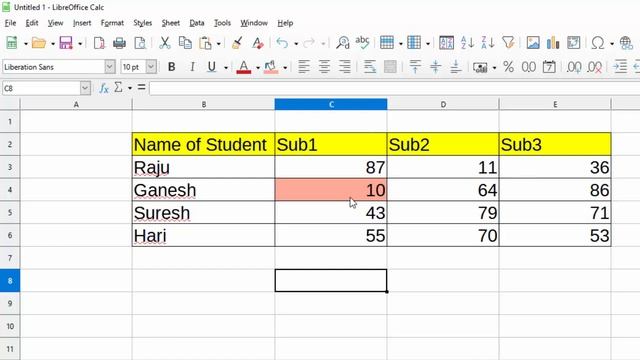Open the Data menu
Screen dimensions: 640x360
197,23
